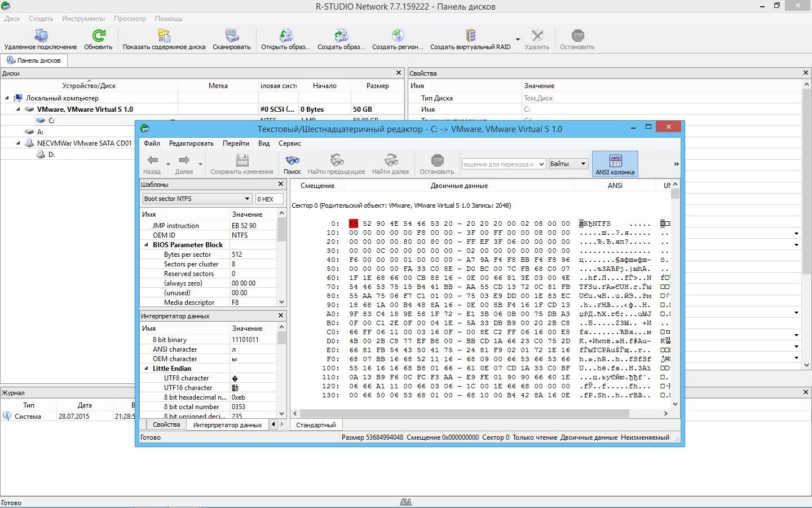Select the Панель дисков tab
This screenshot has height=508, width=812.
pyautogui.click(x=34, y=60)
